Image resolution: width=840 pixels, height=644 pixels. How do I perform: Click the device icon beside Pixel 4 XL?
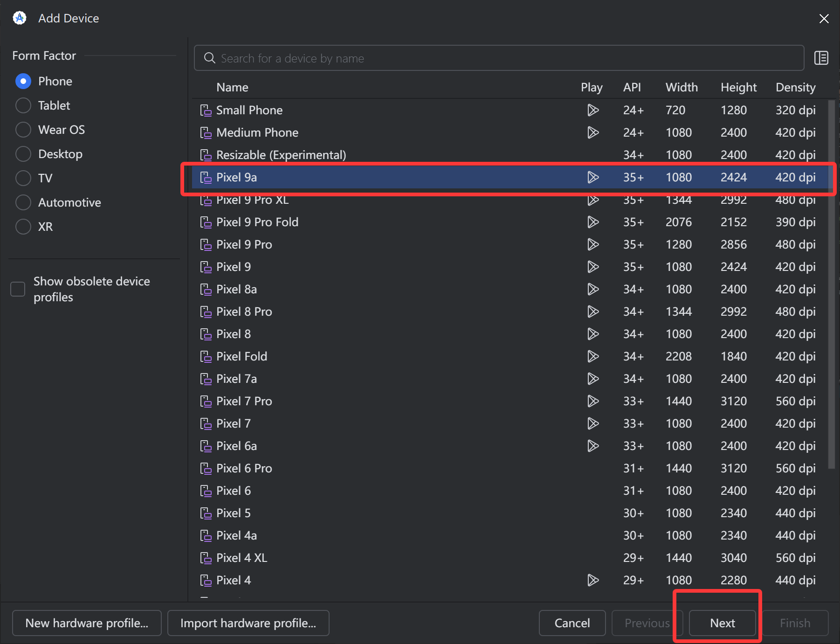[x=206, y=558]
